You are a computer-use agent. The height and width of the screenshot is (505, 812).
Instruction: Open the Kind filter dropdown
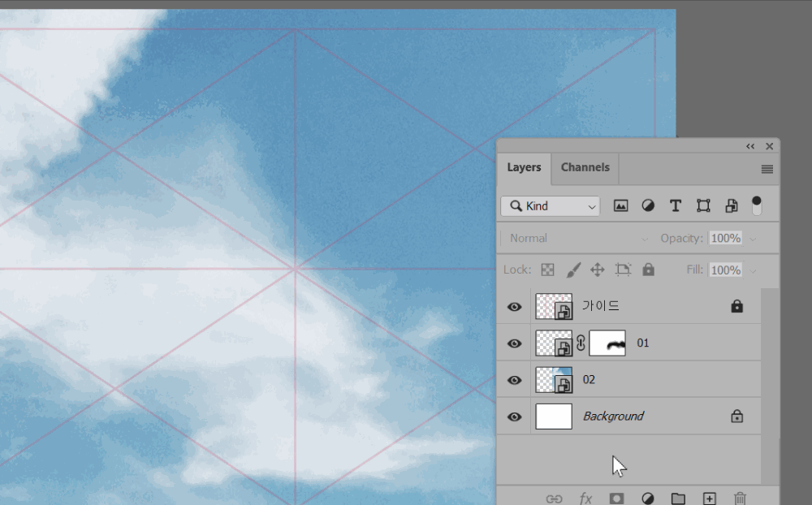pos(550,206)
